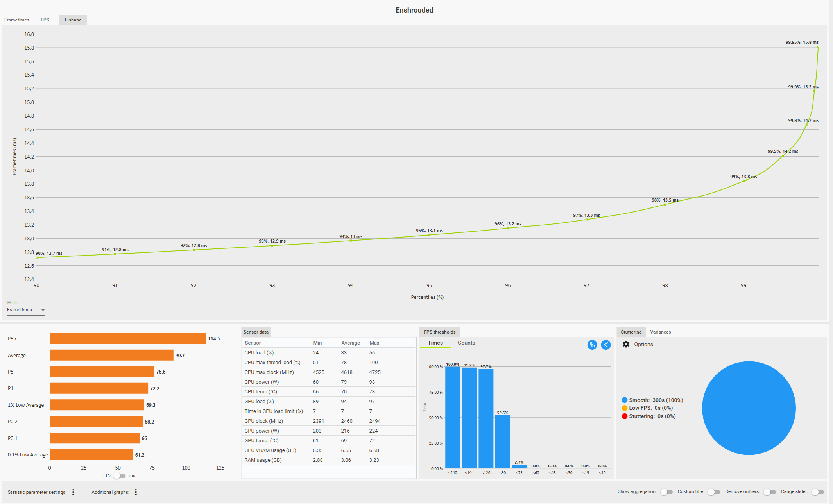Enable Show aggregation toggle
Viewport: 833px width, 504px height.
(666, 492)
